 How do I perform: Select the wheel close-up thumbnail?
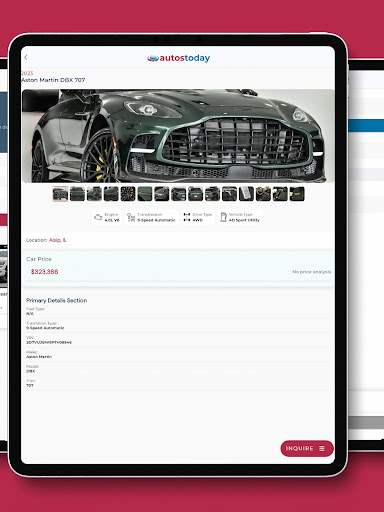(128, 194)
